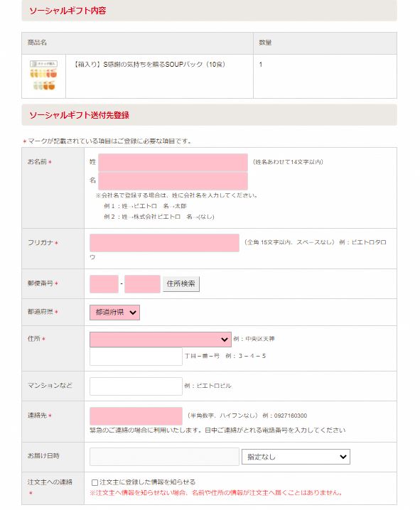Click the chevron arrow on 住所 selector
The image size is (420, 510).
click(x=225, y=340)
